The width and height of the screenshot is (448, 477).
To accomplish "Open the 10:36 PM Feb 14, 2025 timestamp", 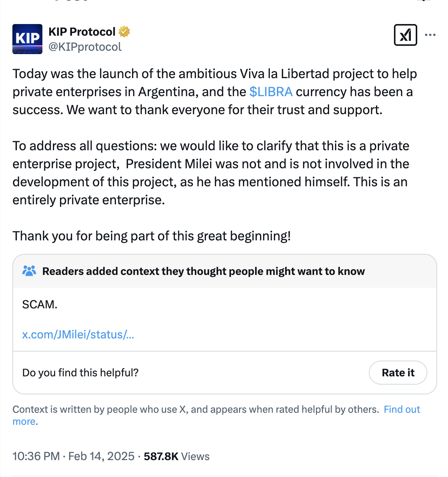I will pyautogui.click(x=74, y=456).
